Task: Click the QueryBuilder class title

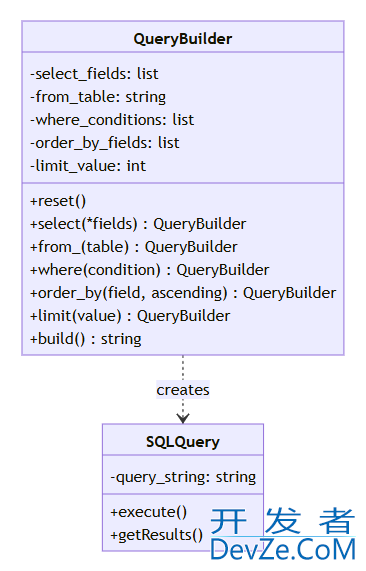Action: click(182, 39)
